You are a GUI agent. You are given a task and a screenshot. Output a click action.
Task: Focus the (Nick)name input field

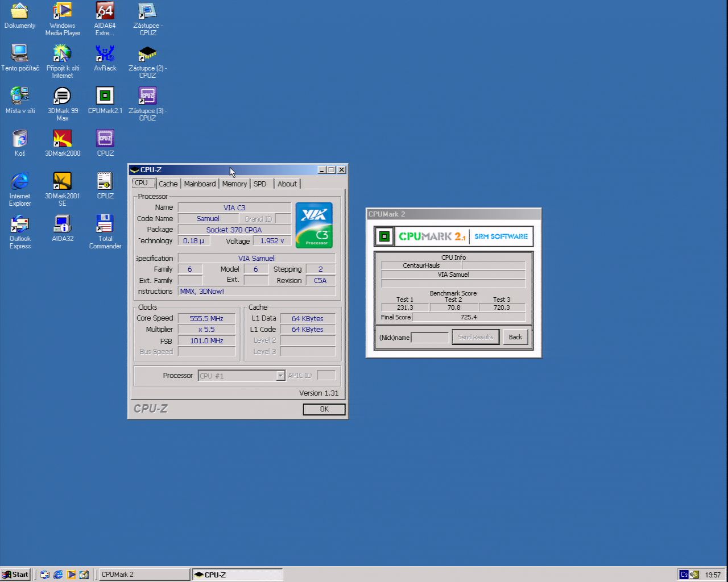click(x=429, y=338)
